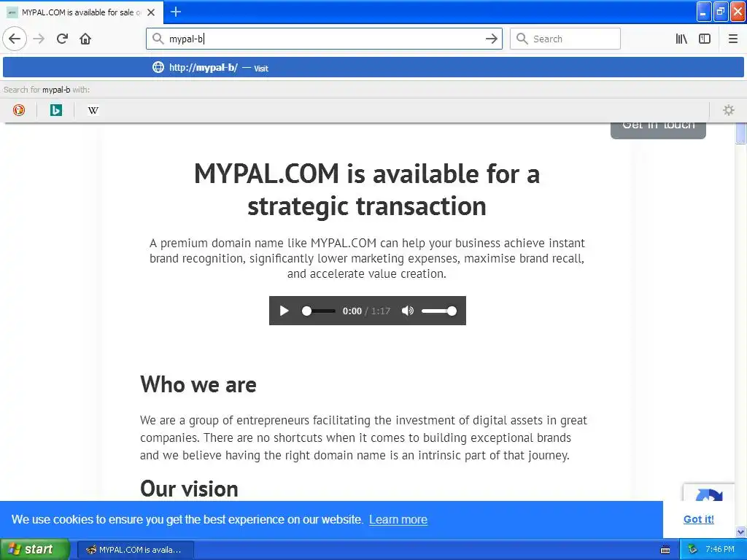Open the browser home page
Screen dimensions: 747x560
[85, 39]
